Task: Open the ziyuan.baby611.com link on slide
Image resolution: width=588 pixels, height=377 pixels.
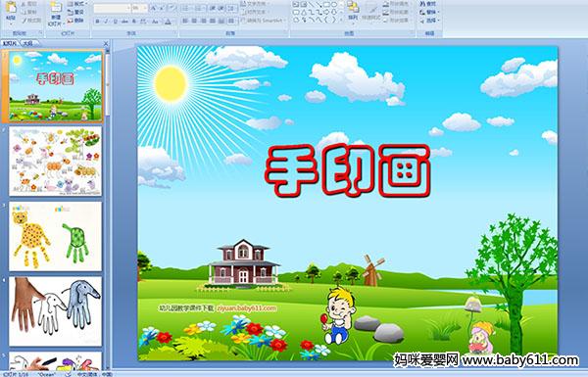Action: click(x=246, y=308)
